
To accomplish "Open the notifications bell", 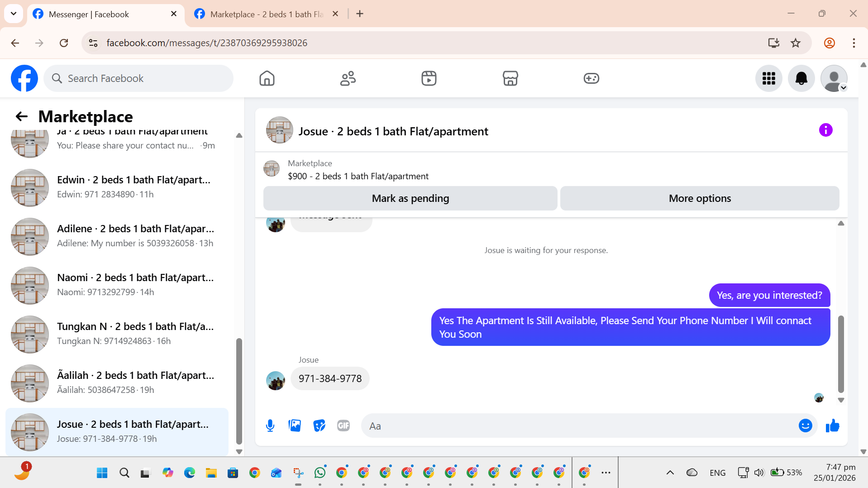I will pos(801,78).
